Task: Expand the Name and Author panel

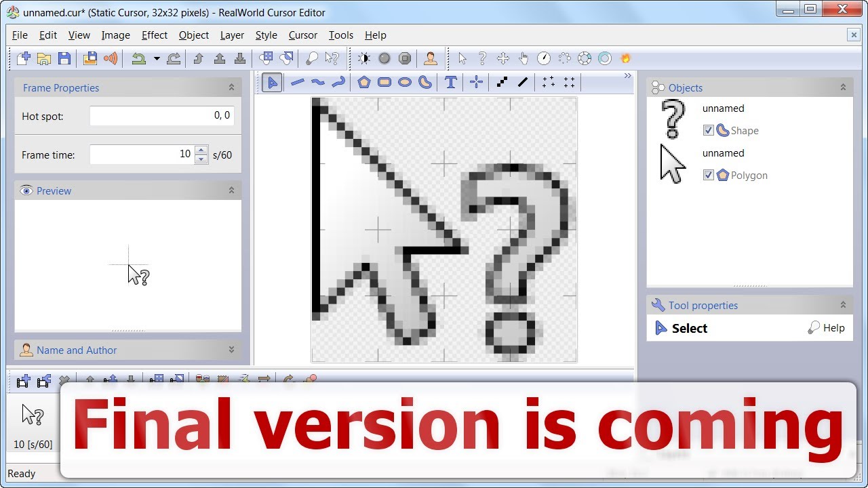Action: [231, 350]
